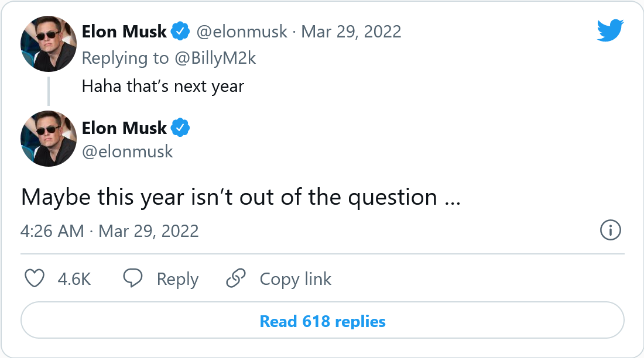The height and width of the screenshot is (358, 644).
Task: Open Elon Musk avatar on the reply tweet
Action: [x=49, y=44]
